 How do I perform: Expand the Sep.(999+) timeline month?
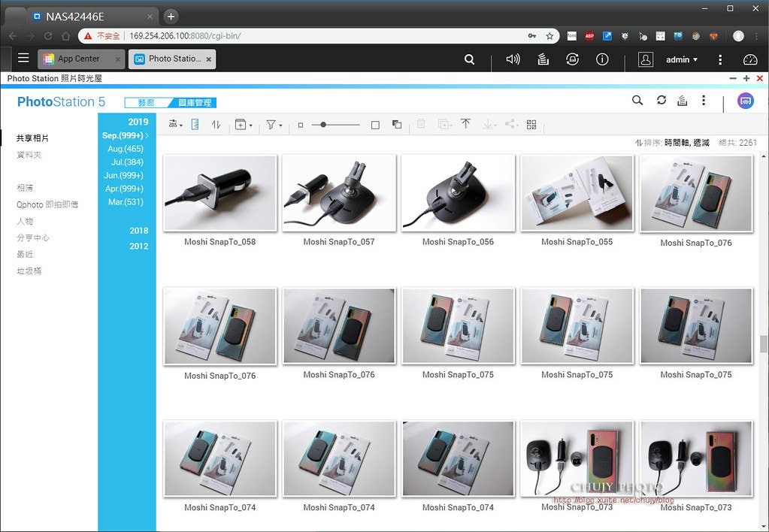(125, 135)
